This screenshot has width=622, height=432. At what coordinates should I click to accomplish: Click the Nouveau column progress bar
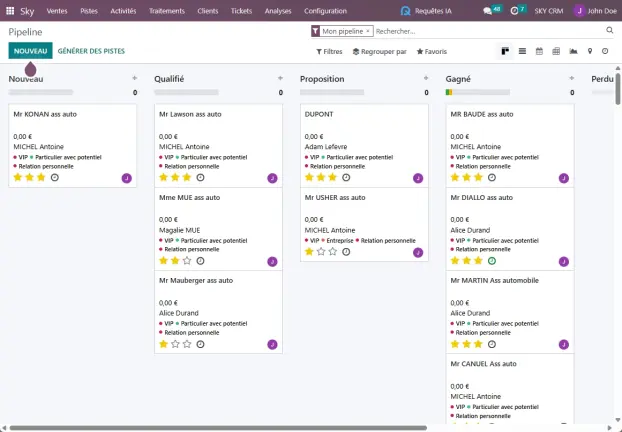40,92
